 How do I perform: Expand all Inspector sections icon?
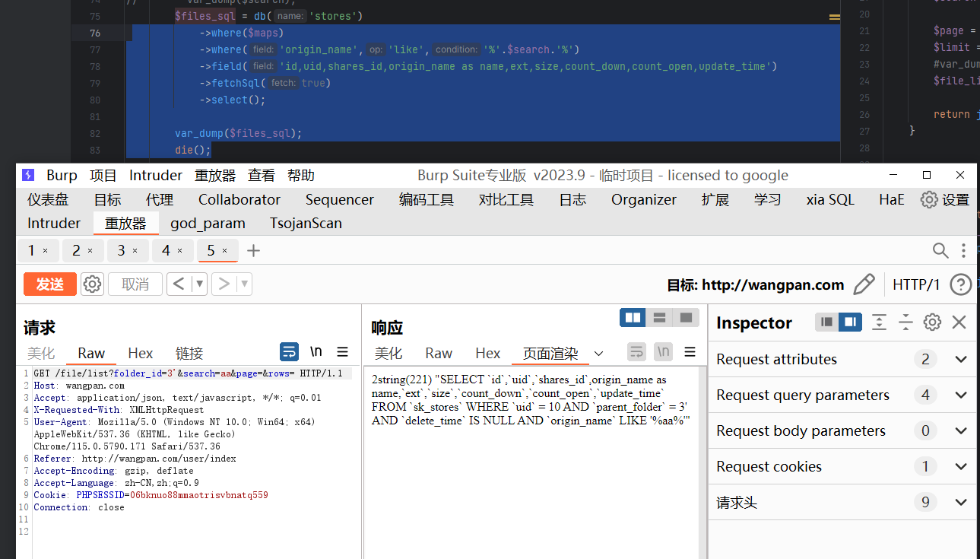point(880,322)
